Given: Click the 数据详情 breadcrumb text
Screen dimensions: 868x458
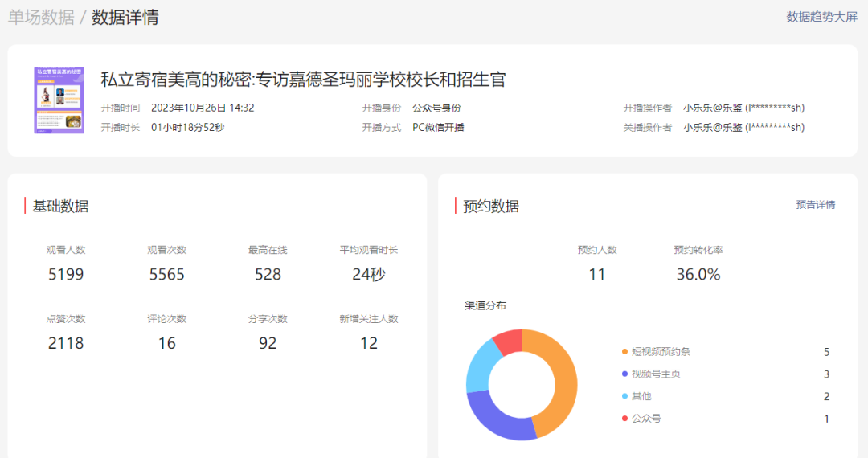Looking at the screenshot, I should pos(125,17).
